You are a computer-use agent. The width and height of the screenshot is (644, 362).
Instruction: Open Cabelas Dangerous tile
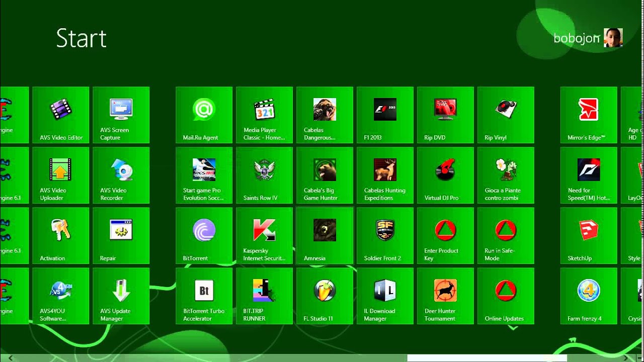click(325, 115)
